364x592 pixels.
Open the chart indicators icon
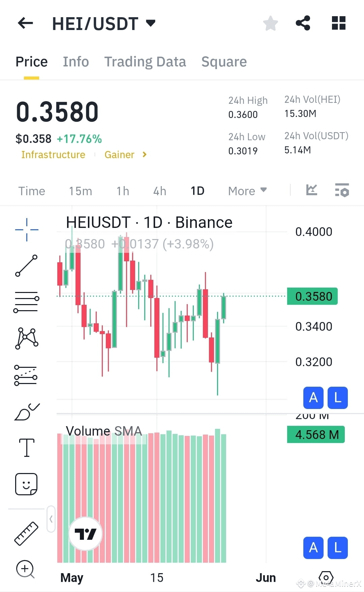click(x=312, y=190)
